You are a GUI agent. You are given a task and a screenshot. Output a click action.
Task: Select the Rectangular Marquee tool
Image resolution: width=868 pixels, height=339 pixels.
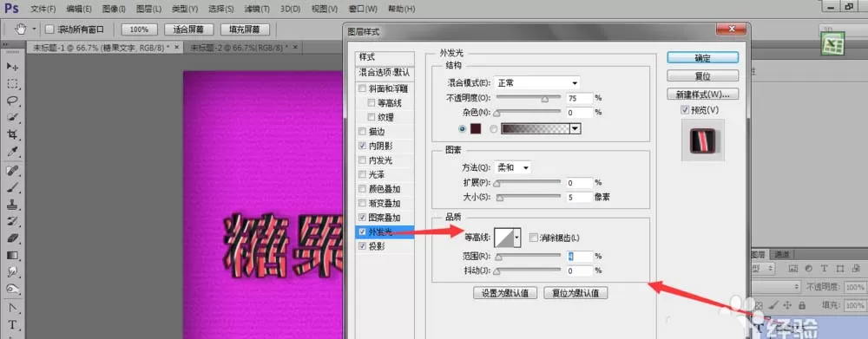[12, 84]
